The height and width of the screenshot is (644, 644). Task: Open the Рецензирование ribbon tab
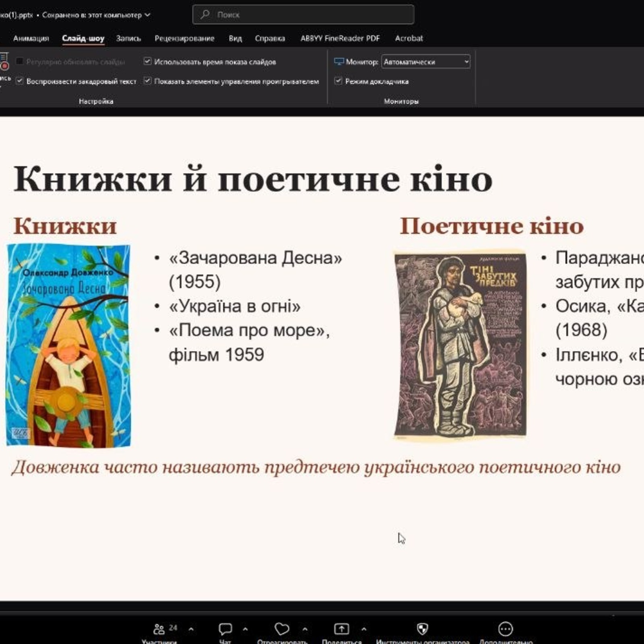[x=184, y=38]
